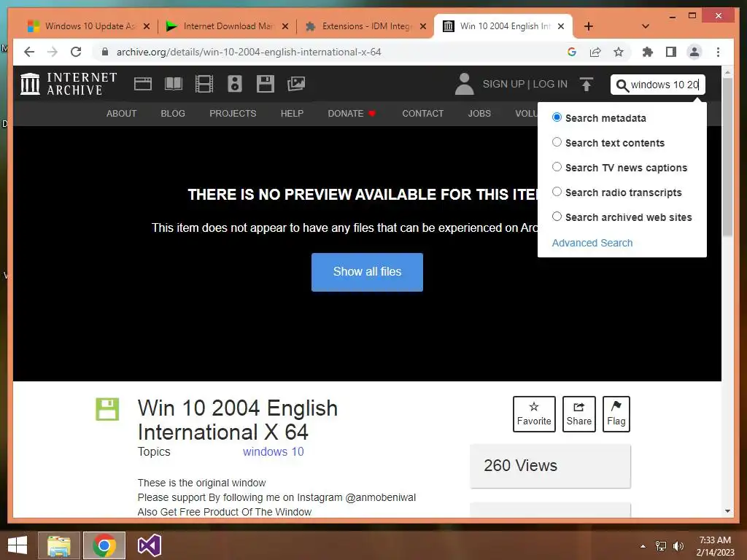Open a new tab with the plus button

(589, 26)
